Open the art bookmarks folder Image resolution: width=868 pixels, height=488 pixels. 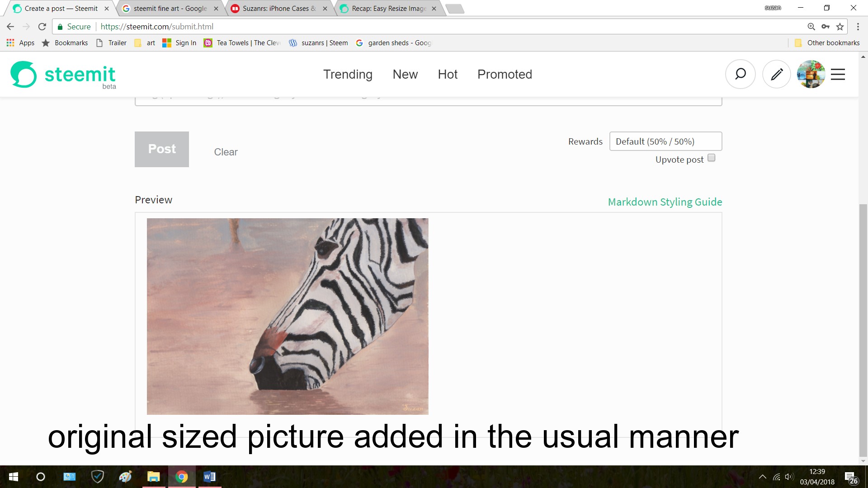coord(145,43)
